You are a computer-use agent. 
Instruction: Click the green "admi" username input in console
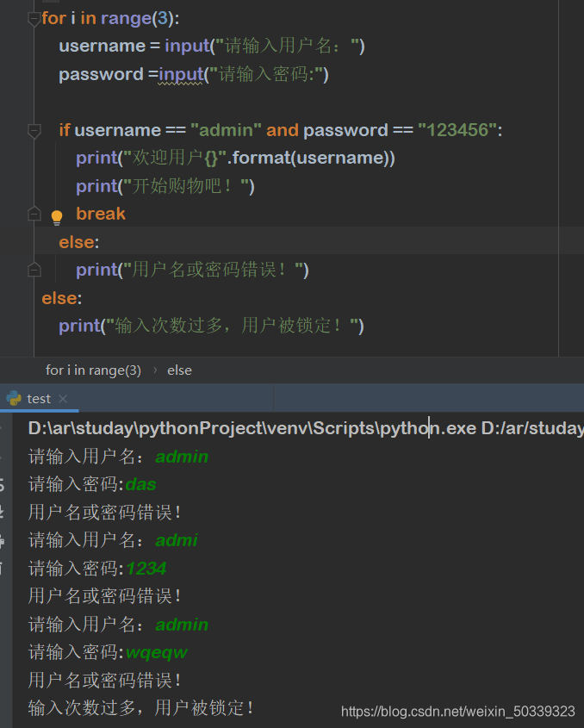click(177, 540)
